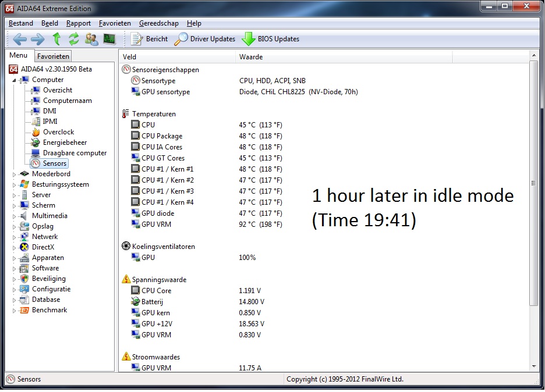Click the Benchmark orange icon
The width and height of the screenshot is (545, 392).
pos(24,310)
